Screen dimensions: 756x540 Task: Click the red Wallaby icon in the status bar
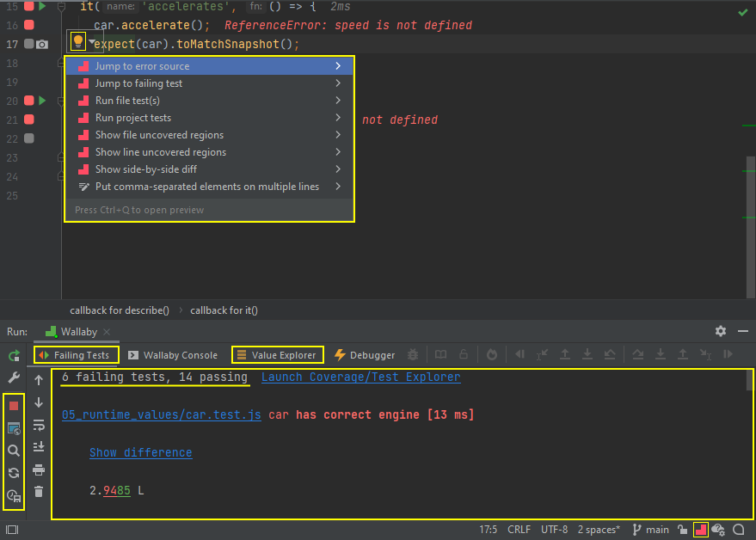coord(701,530)
